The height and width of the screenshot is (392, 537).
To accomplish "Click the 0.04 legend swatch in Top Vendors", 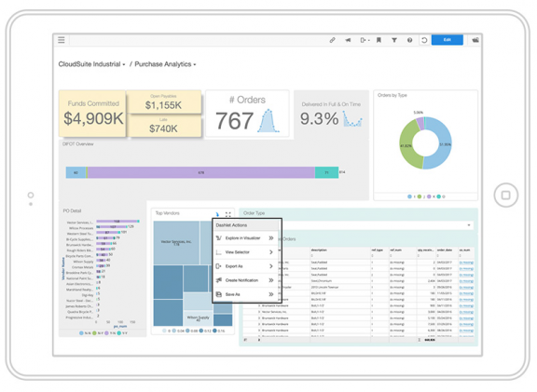I will (174, 331).
